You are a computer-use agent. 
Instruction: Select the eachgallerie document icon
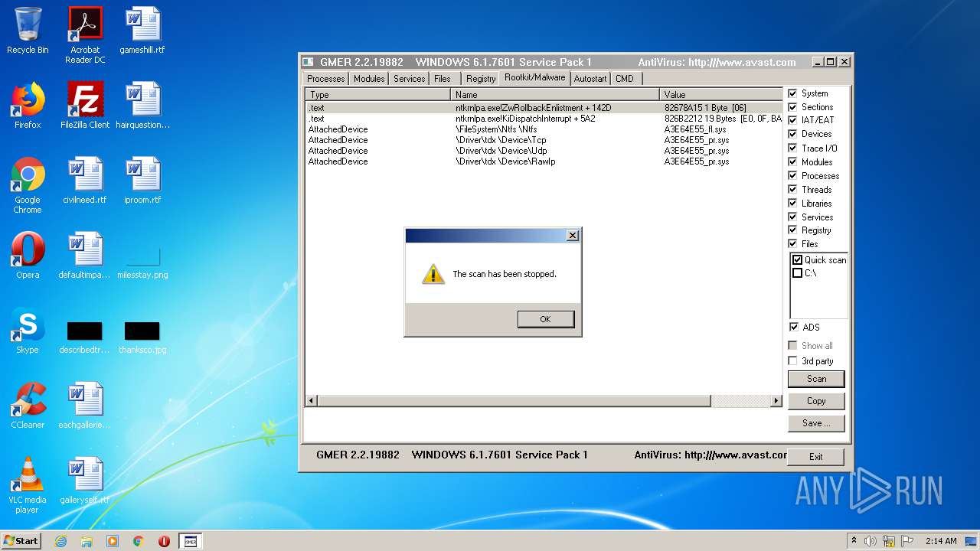(x=85, y=406)
